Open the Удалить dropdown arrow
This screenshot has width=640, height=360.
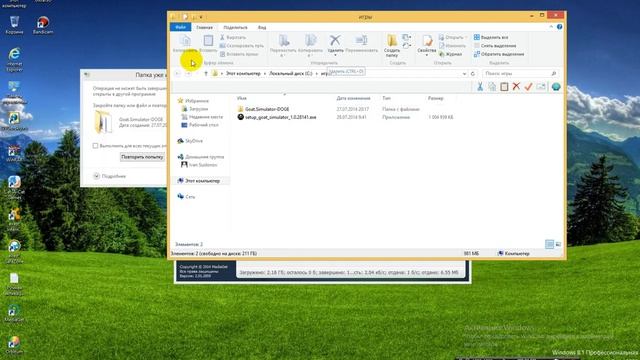click(335, 55)
